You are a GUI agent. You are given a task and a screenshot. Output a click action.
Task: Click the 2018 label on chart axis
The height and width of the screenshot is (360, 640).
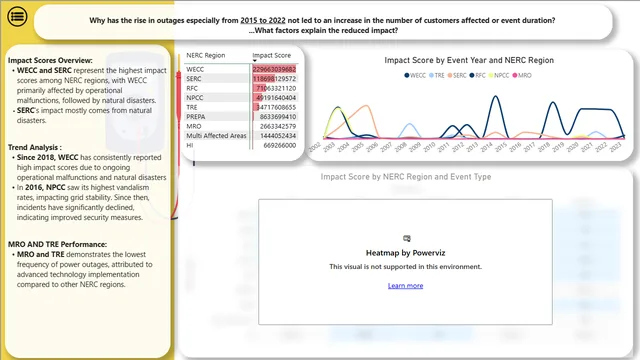[543, 147]
